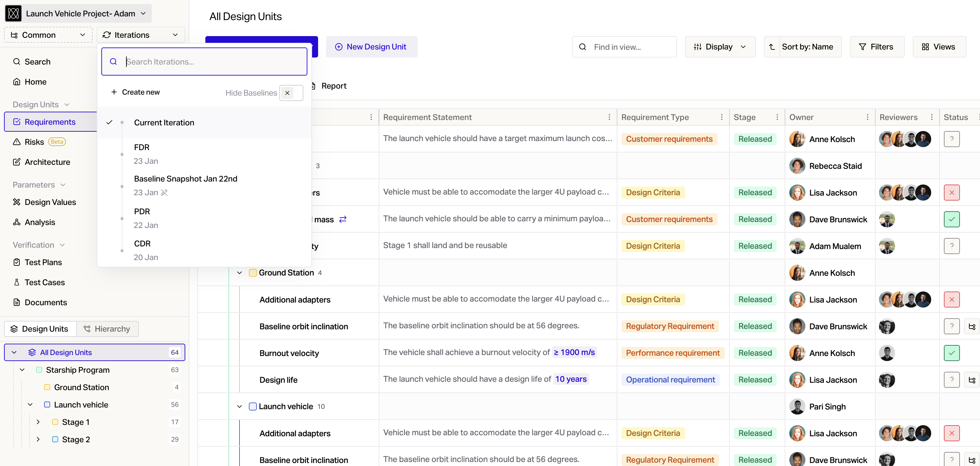Collapse the Ground Station table group
Screen dimensions: 980x466
click(239, 273)
